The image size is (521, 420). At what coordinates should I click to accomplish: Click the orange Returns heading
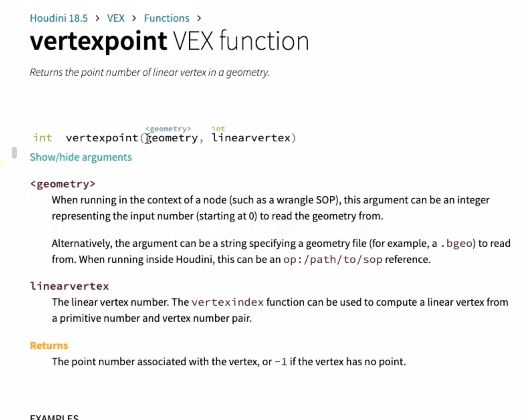click(x=49, y=345)
